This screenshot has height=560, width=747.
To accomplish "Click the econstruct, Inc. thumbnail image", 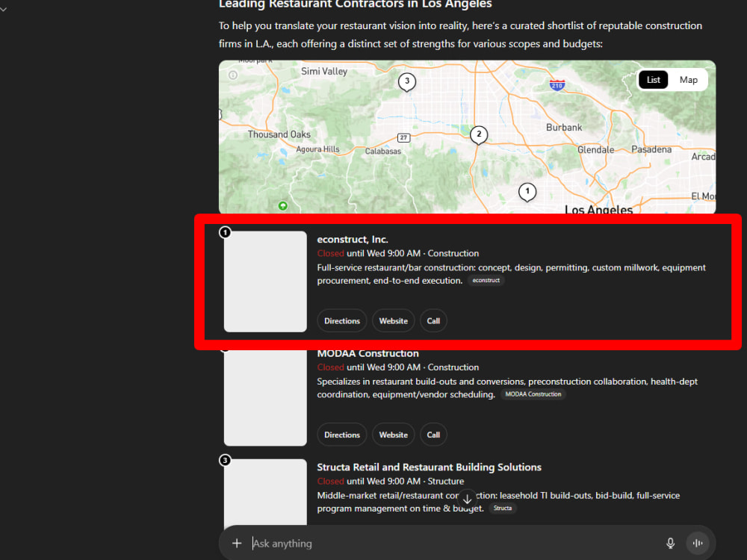I will tap(265, 281).
